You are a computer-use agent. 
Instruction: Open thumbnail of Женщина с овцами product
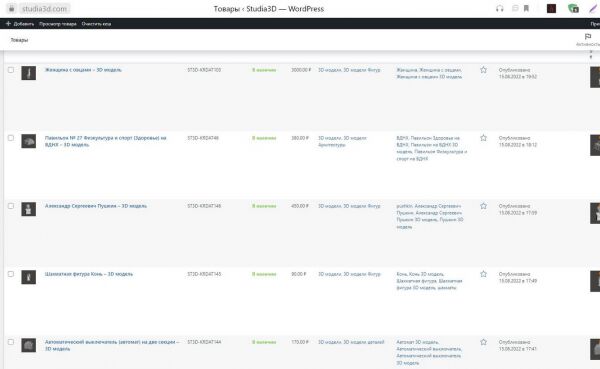29,73
